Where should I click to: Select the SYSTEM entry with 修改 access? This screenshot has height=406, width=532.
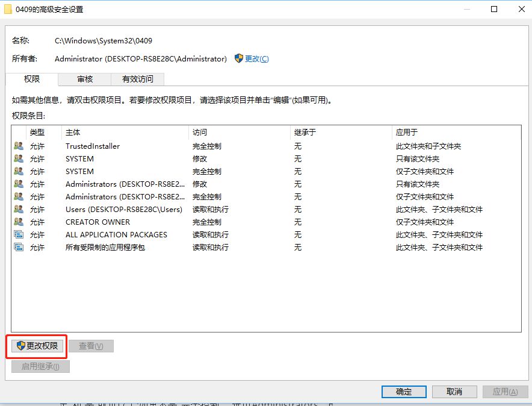click(79, 159)
